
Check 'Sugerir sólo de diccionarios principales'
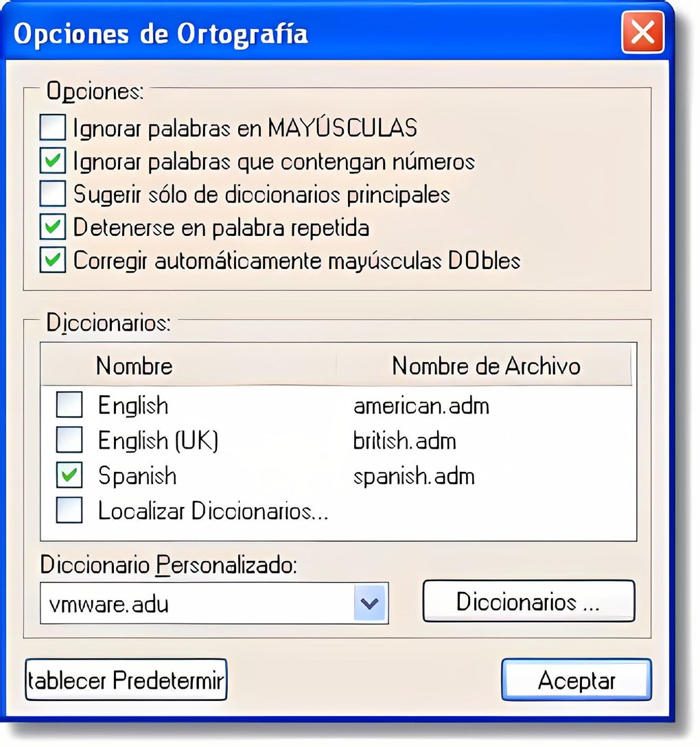pyautogui.click(x=52, y=194)
